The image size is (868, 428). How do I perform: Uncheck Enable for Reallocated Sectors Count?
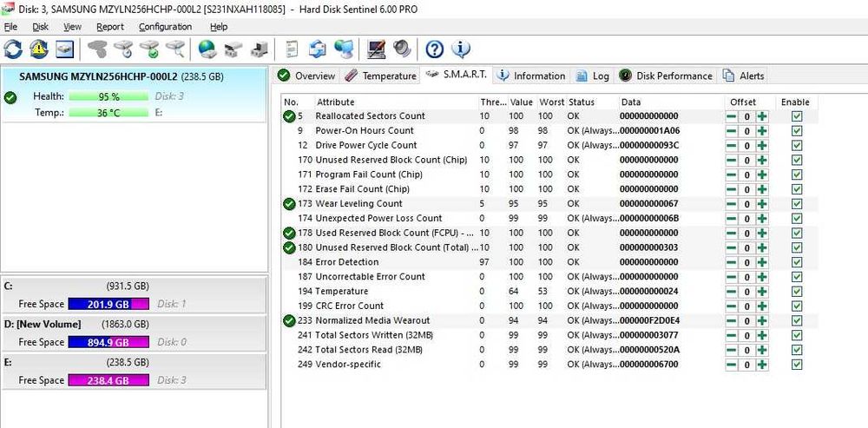coord(797,116)
